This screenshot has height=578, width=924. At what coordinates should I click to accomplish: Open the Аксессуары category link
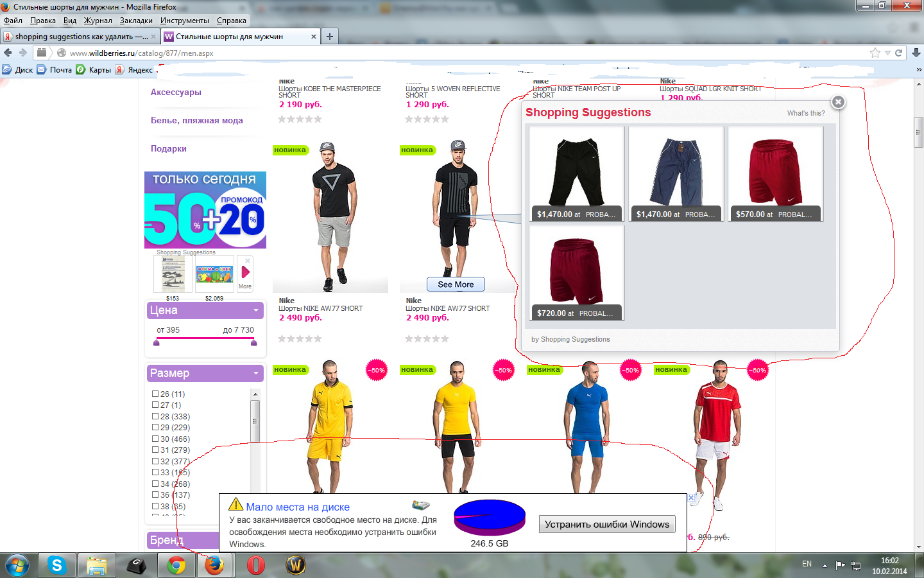(x=176, y=92)
